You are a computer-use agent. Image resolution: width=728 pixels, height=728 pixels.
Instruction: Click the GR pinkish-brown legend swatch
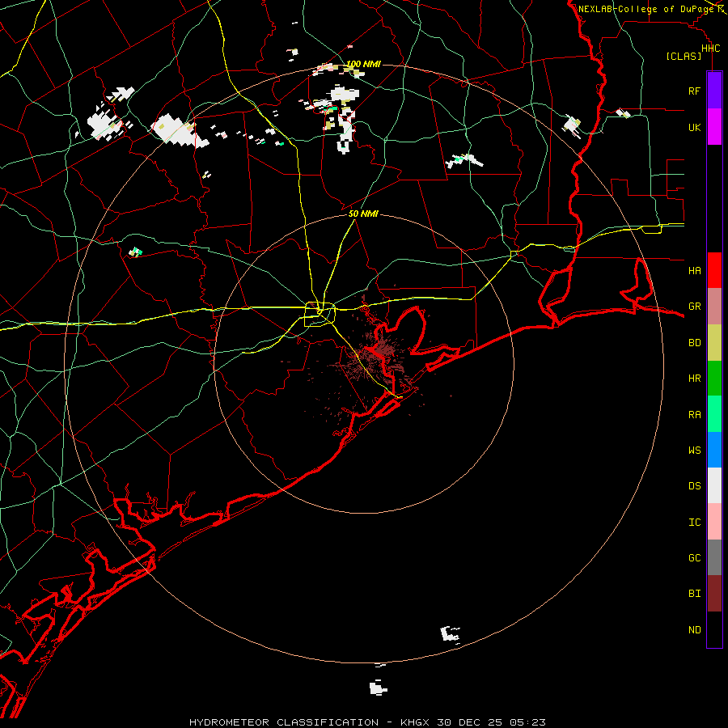pyautogui.click(x=714, y=307)
